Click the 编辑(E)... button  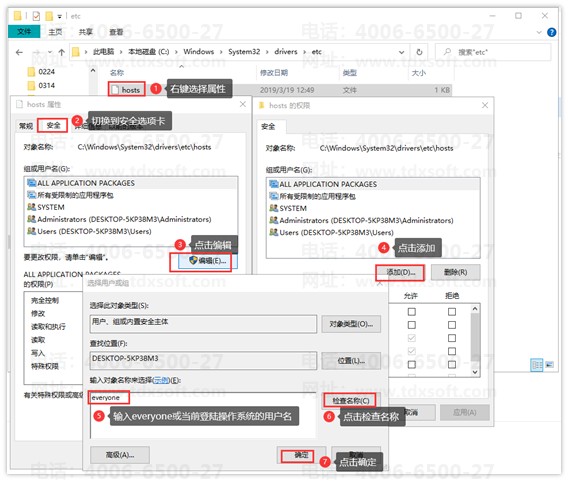207,260
